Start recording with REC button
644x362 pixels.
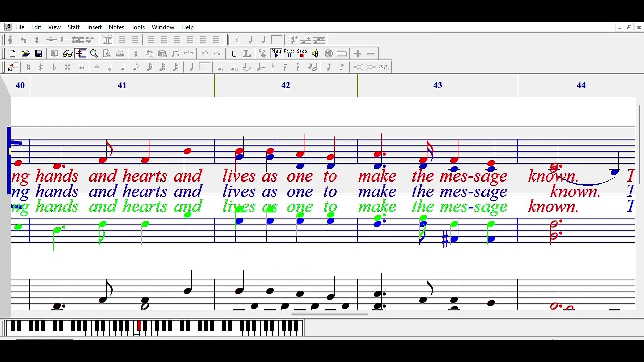pyautogui.click(x=263, y=53)
